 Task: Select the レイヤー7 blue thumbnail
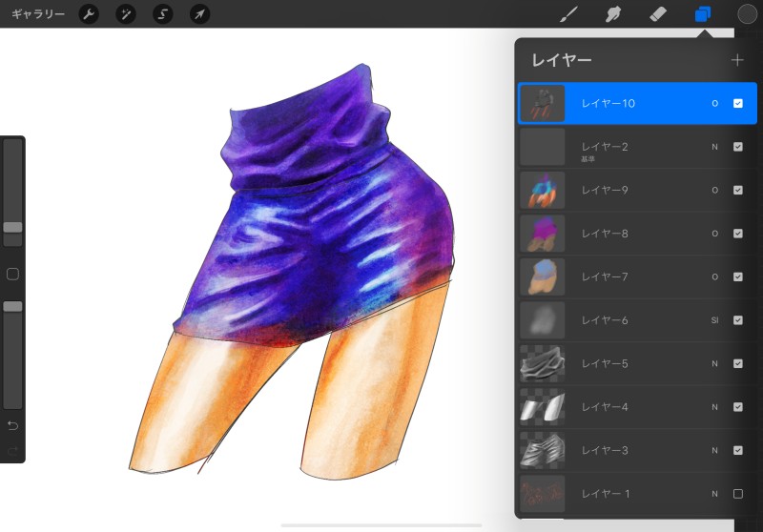pos(542,276)
